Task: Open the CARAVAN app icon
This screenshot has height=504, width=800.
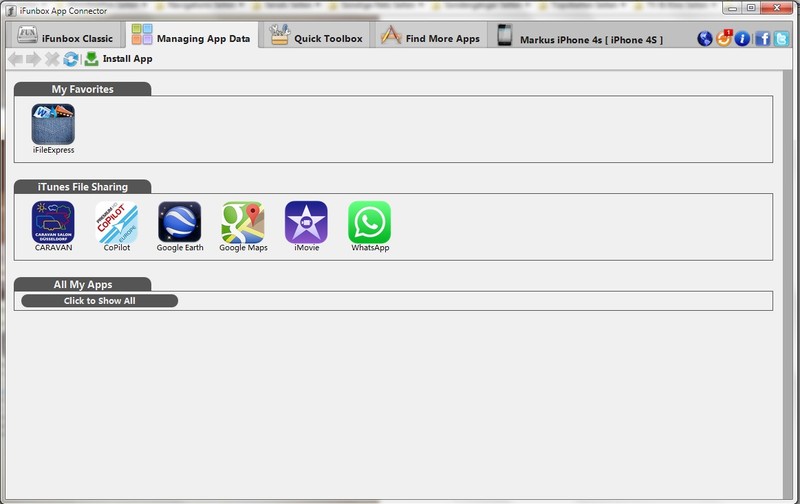Action: tap(53, 222)
